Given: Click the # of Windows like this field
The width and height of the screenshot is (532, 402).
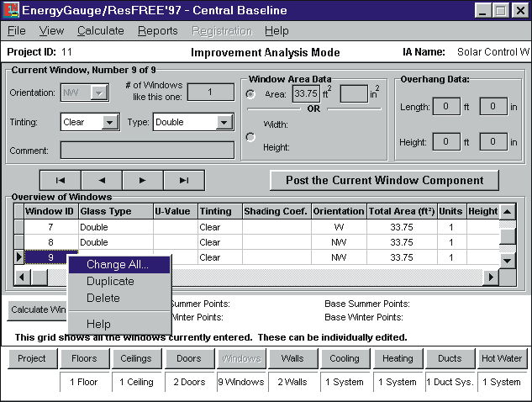Looking at the screenshot, I should coord(211,92).
